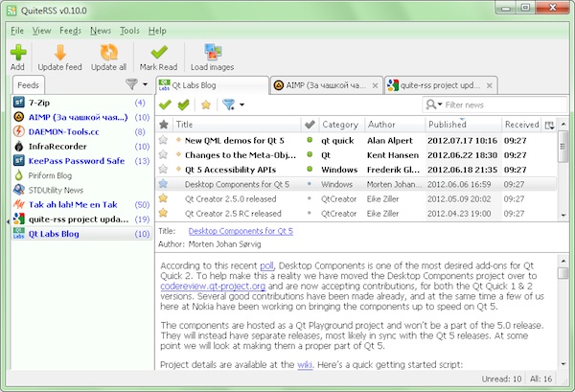Select the 7-Zip feed
The width and height of the screenshot is (575, 392).
[81, 103]
